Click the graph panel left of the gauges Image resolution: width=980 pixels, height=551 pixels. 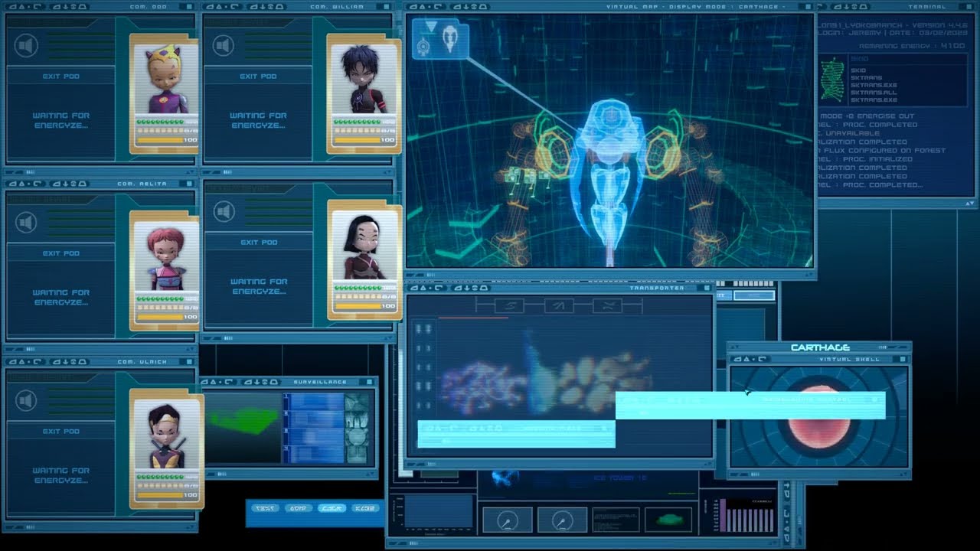pos(439,512)
